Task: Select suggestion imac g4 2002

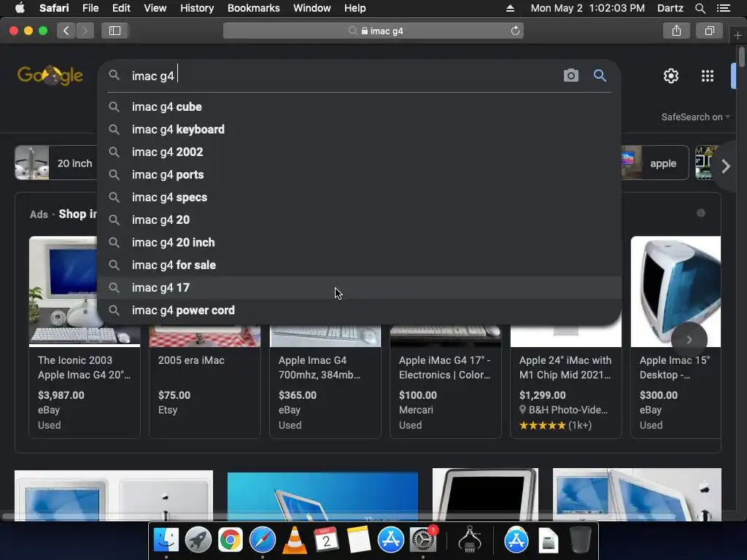Action: [x=359, y=152]
